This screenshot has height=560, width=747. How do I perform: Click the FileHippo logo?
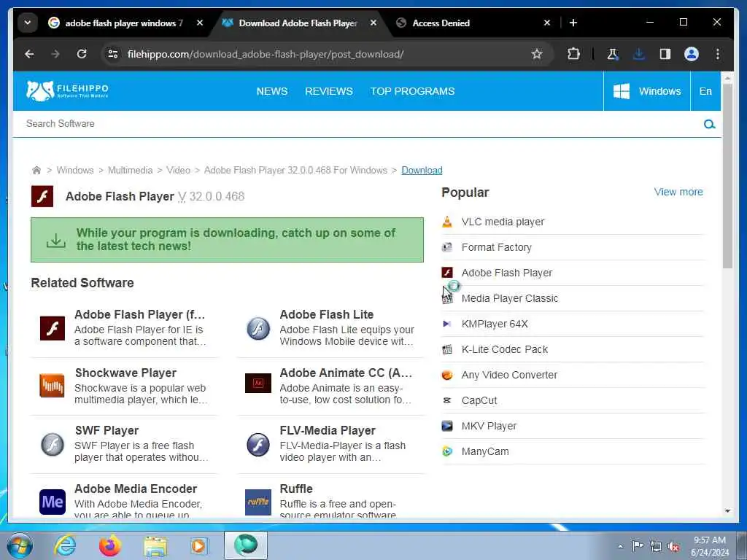[67, 90]
